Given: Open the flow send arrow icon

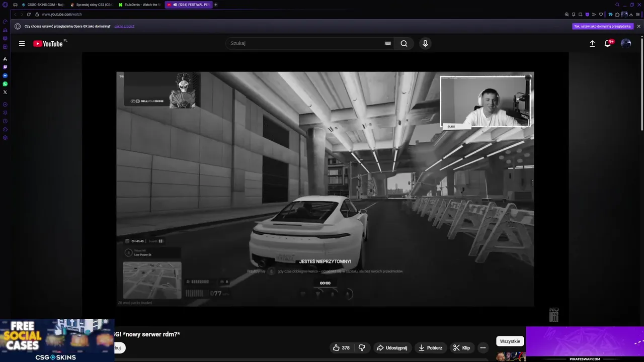Looking at the screenshot, I should point(594,15).
